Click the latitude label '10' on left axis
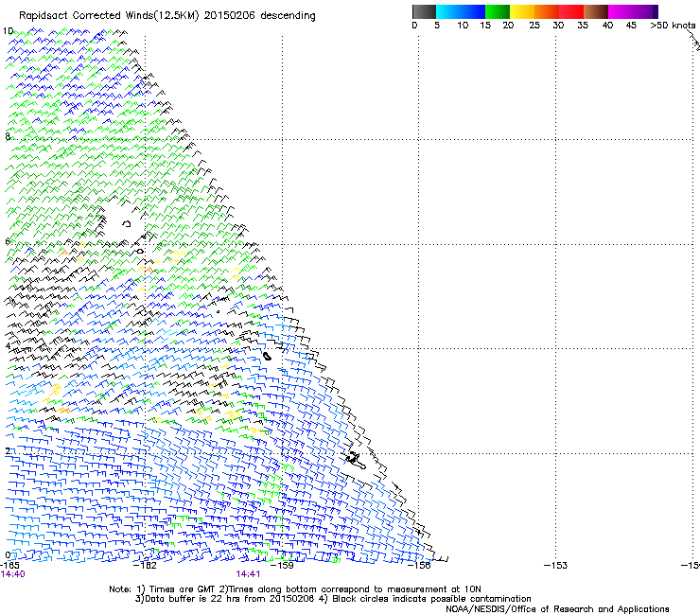Screen dimensions: 700x615 pyautogui.click(x=8, y=31)
